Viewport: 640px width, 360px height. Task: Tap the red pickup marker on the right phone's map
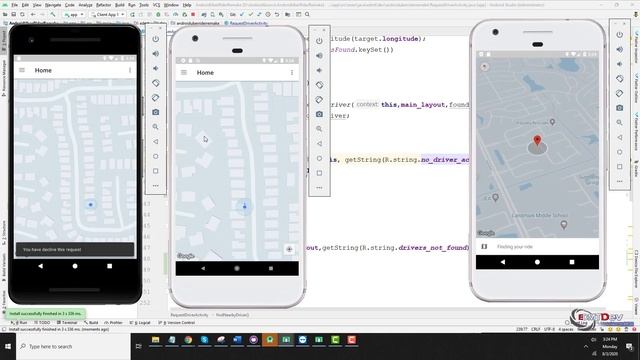538,141
